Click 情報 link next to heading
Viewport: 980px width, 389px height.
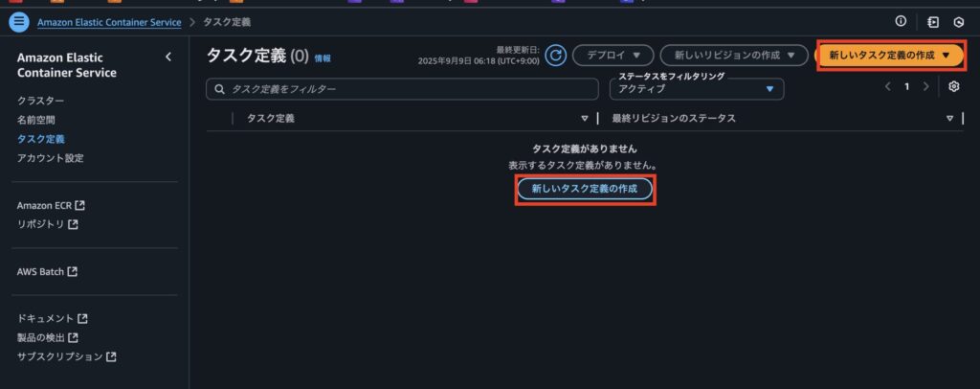323,58
